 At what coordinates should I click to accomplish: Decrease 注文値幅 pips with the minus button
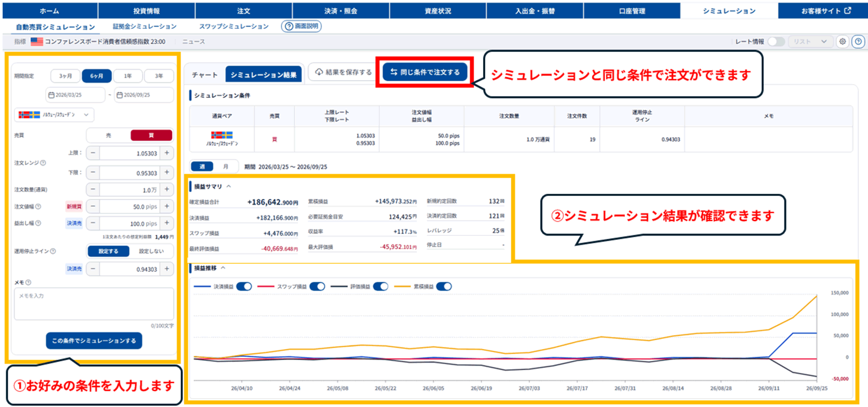[92, 207]
